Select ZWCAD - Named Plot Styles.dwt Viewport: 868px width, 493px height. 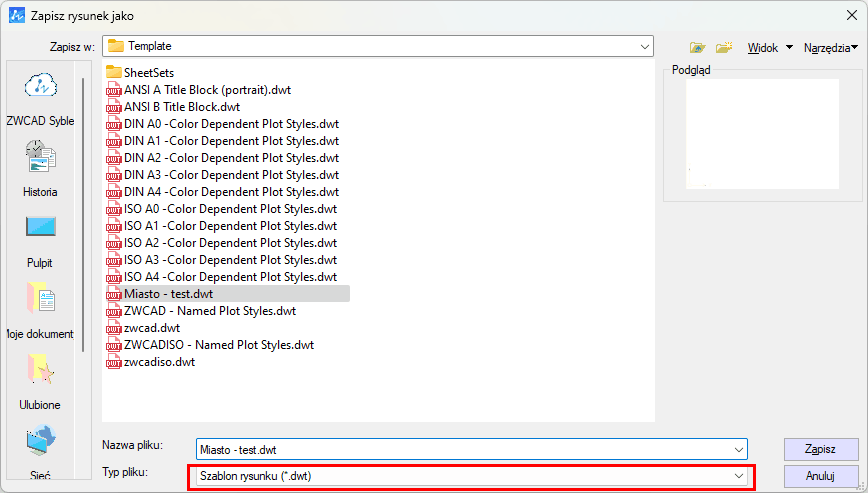210,311
